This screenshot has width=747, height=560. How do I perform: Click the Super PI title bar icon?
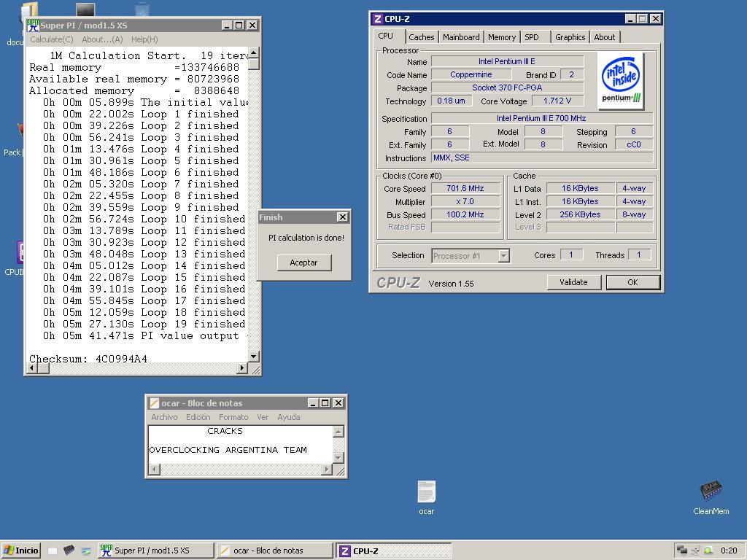tap(33, 26)
